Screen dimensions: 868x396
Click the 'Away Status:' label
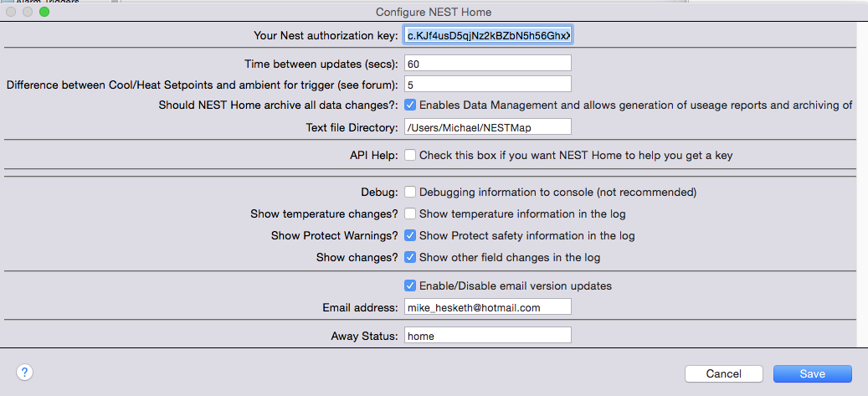pos(364,337)
